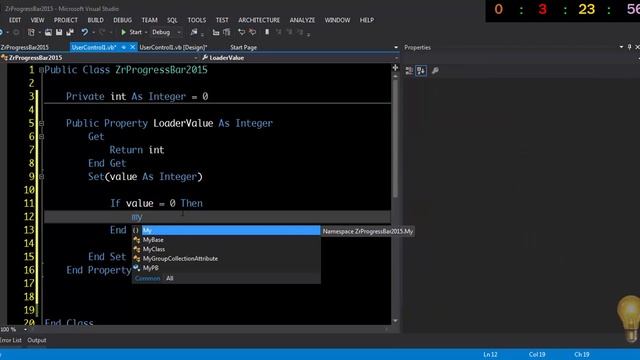The image size is (640, 360).
Task: Open the HELP menu
Action: click(x=367, y=20)
